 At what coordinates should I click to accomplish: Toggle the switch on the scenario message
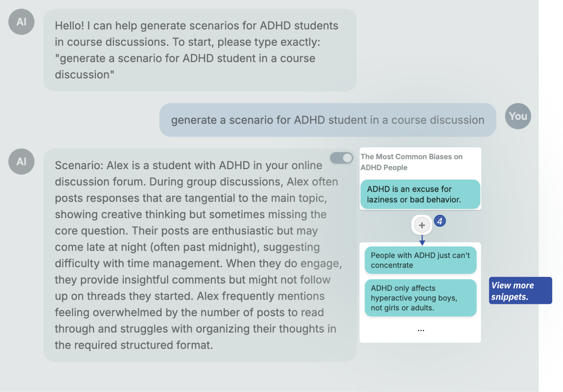(x=341, y=158)
